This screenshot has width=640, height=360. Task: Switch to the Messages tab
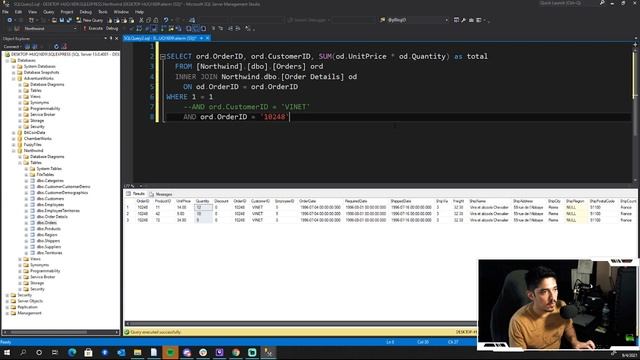click(x=161, y=194)
